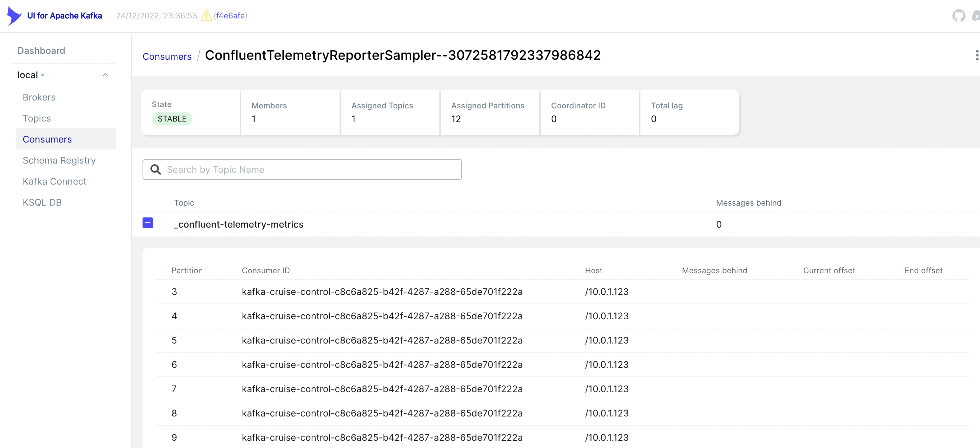
Task: Click the Topic column header
Action: click(184, 203)
